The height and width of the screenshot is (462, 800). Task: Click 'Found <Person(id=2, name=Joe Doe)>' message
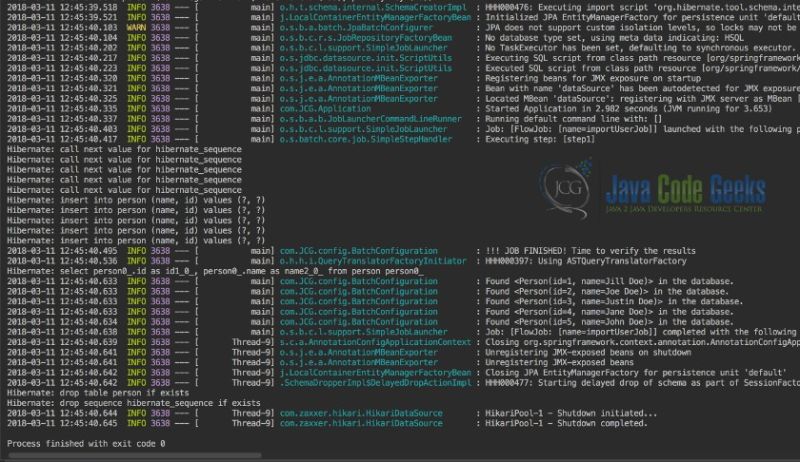(x=607, y=292)
